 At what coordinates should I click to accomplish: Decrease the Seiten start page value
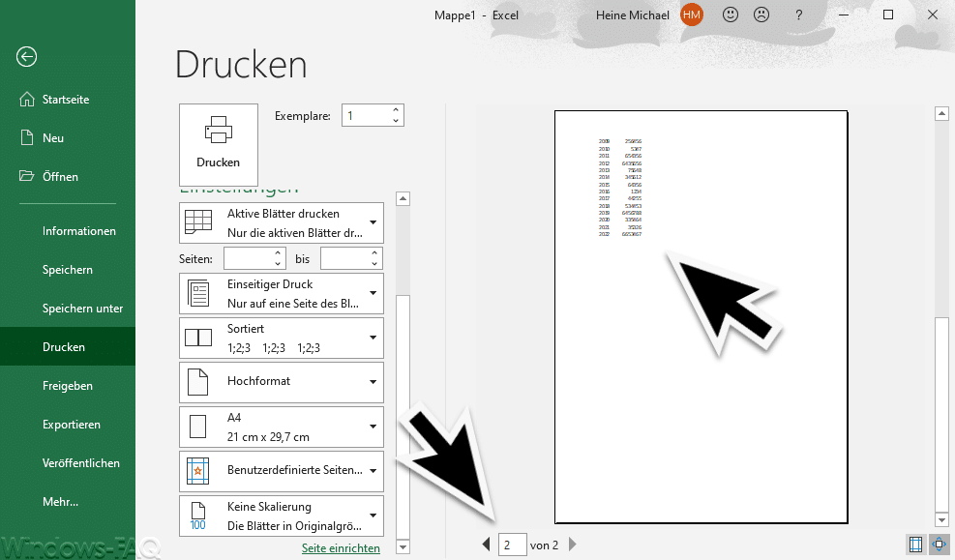click(278, 264)
